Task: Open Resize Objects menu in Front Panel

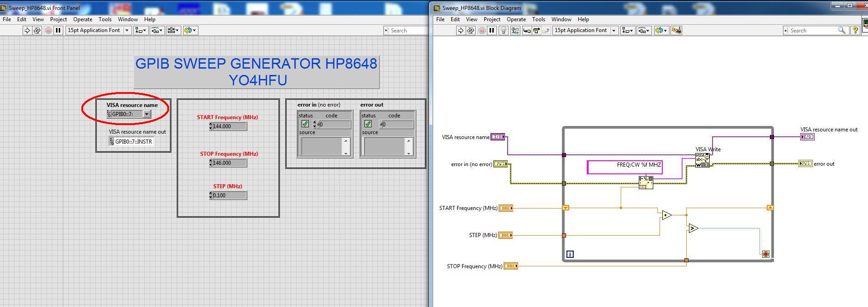Action: click(173, 30)
